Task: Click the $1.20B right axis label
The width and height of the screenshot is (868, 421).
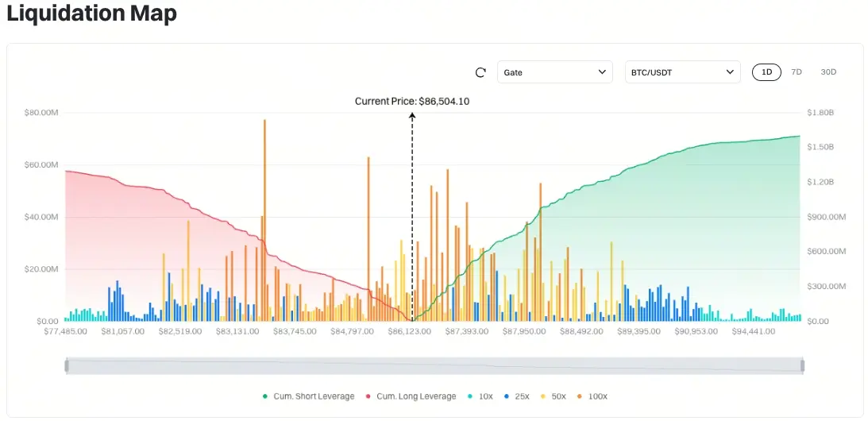Action: pyautogui.click(x=821, y=182)
